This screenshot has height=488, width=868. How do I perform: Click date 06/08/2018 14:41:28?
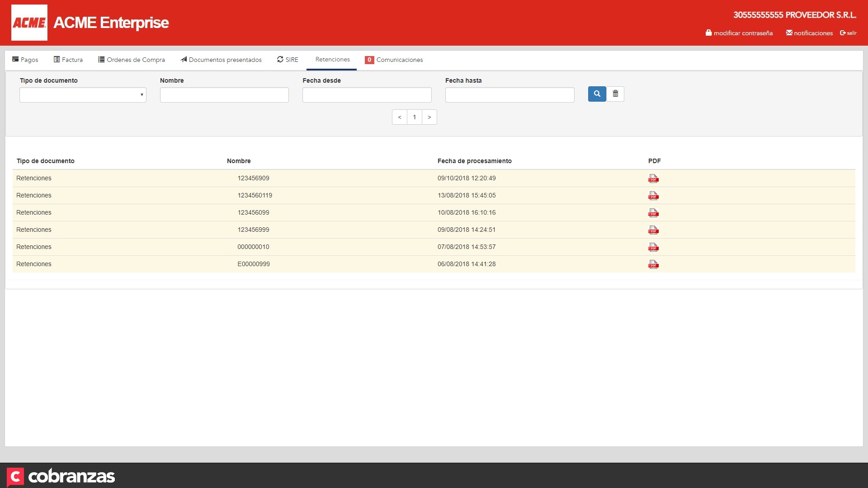467,264
